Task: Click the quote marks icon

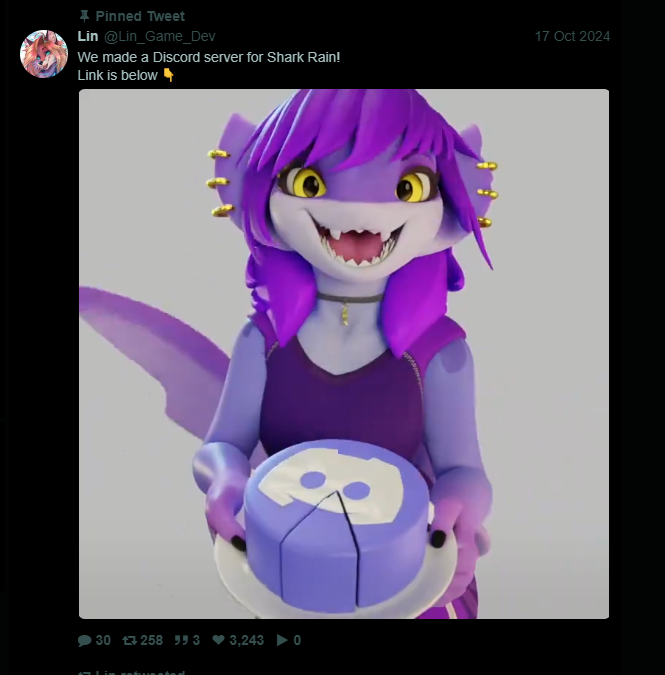Action: pos(181,641)
